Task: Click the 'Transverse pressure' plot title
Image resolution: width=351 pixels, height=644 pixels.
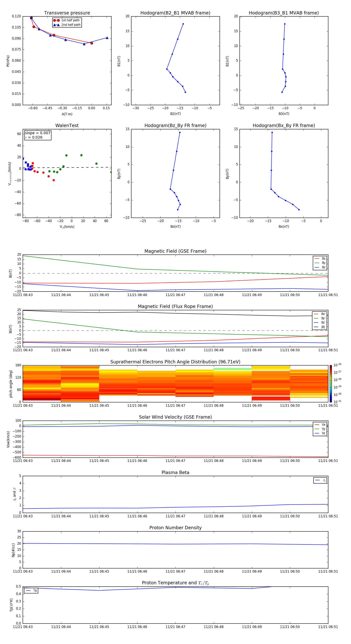Action: (67, 13)
